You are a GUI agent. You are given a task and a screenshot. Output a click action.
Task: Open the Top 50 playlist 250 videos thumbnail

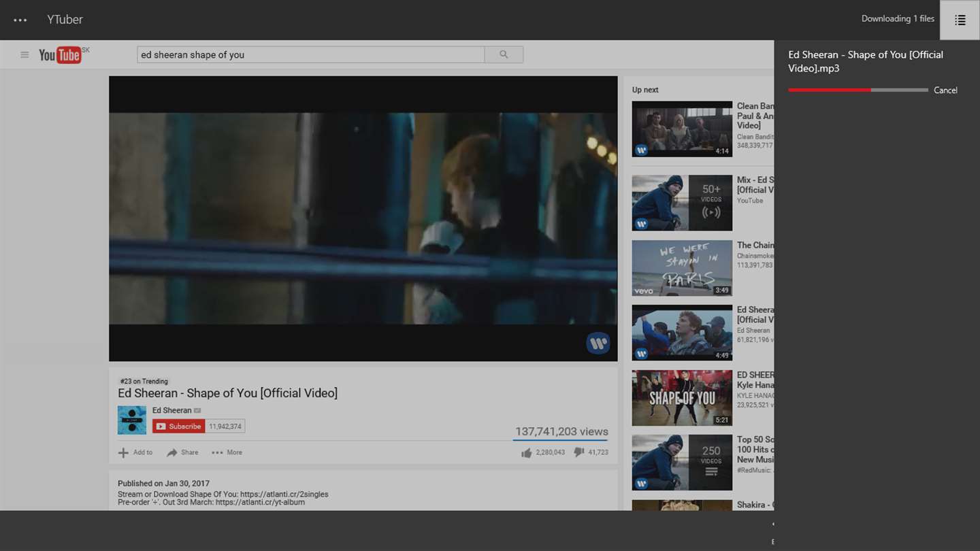(x=682, y=463)
